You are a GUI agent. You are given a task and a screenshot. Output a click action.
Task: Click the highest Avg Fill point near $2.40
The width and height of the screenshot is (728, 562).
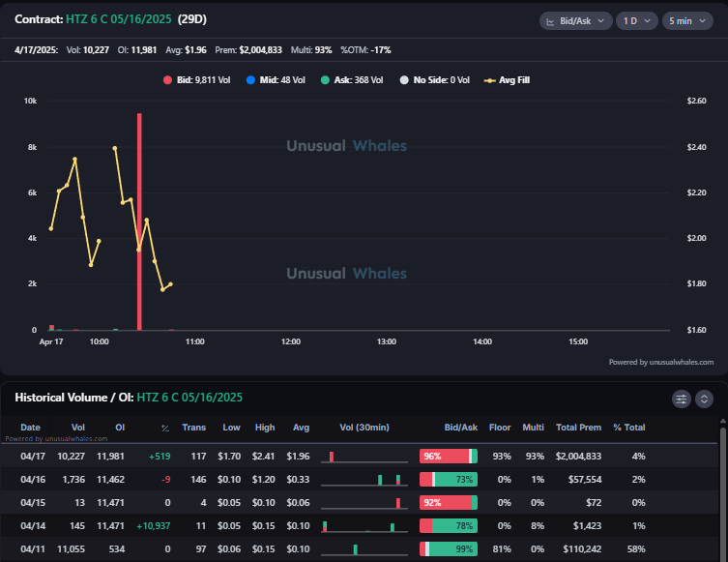(115, 148)
